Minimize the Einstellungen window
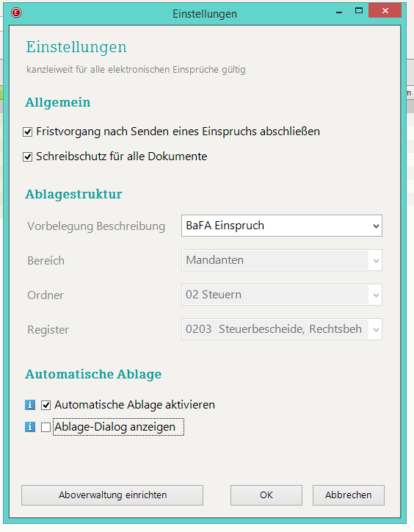414x532 pixels. [339, 12]
